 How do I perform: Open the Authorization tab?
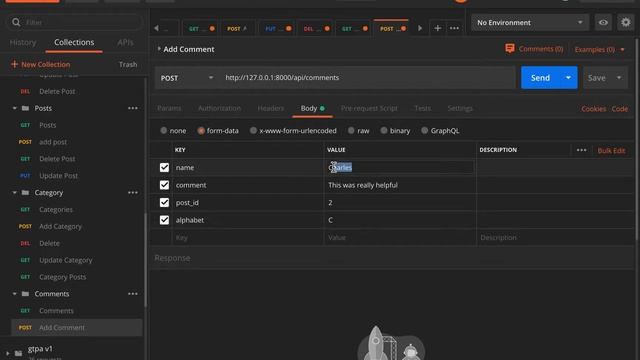[219, 108]
